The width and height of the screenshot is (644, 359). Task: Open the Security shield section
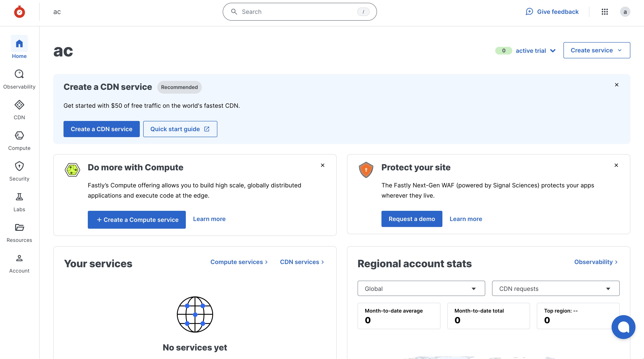(19, 171)
